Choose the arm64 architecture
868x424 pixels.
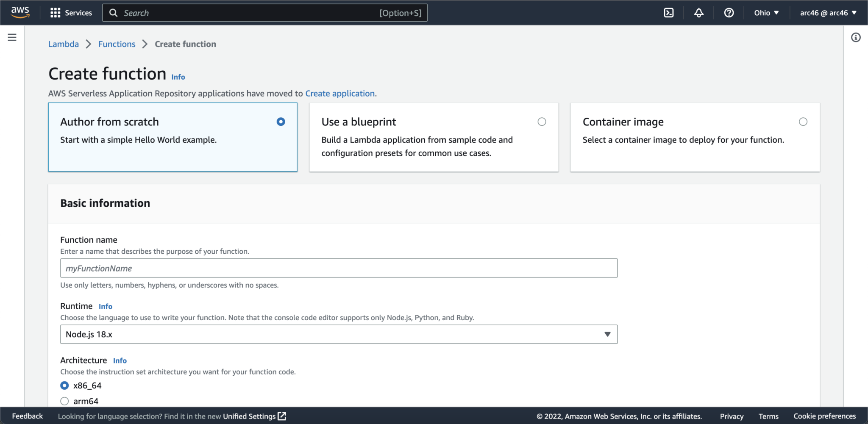pos(64,401)
